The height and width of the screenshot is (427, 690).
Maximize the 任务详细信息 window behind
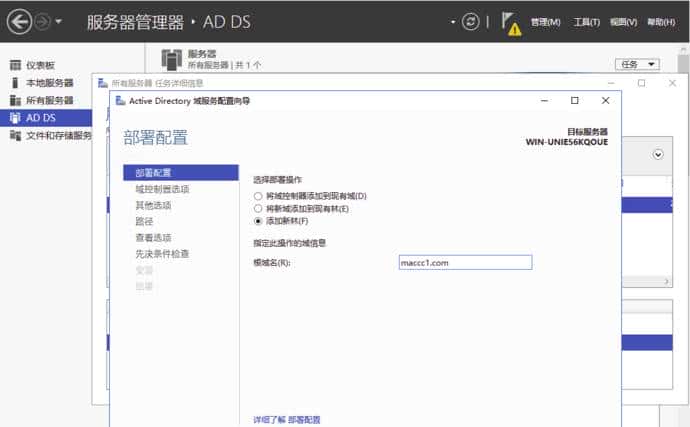tap(642, 83)
